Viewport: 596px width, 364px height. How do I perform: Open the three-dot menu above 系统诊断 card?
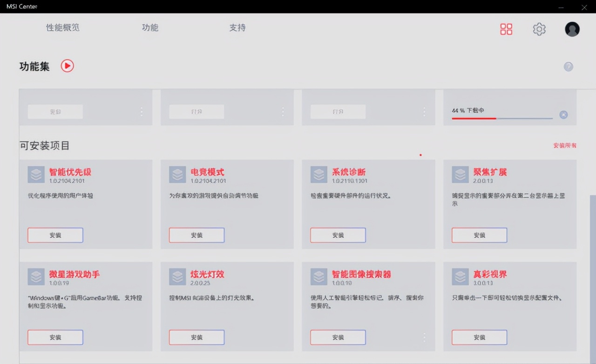(x=424, y=112)
